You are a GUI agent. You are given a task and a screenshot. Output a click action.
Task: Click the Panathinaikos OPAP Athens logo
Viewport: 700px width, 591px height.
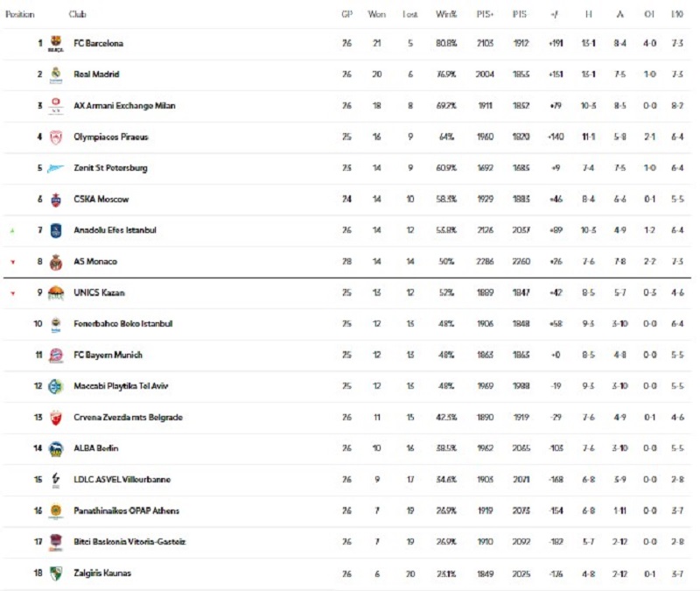tap(56, 510)
